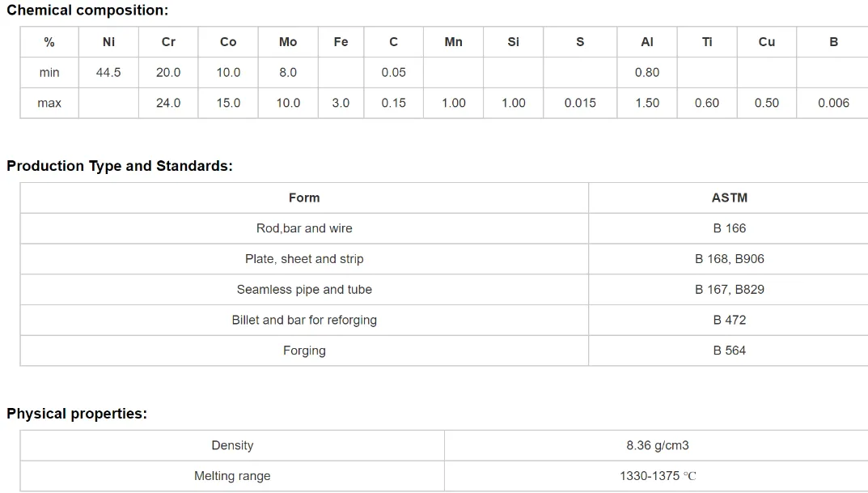This screenshot has height=493, width=868.
Task: Select the Mo column header
Action: tap(288, 42)
